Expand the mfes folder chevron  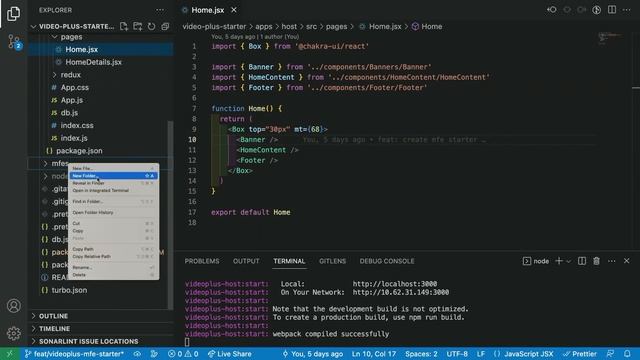pos(45,163)
